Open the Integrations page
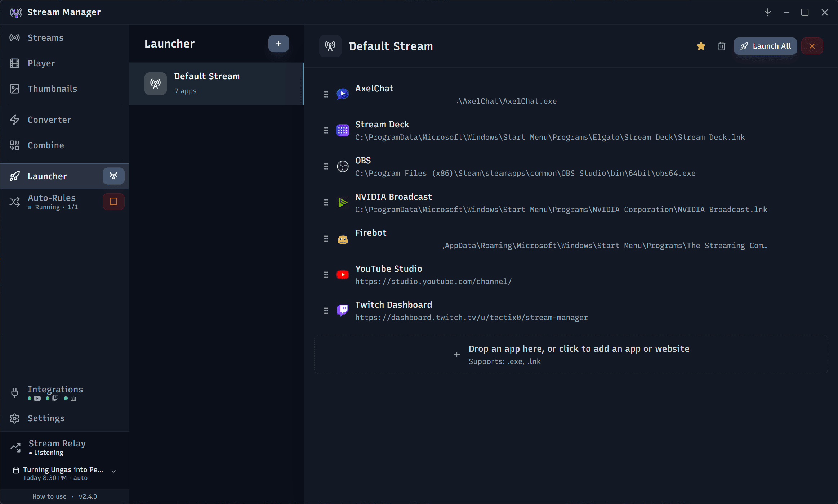This screenshot has width=838, height=504. (64, 392)
